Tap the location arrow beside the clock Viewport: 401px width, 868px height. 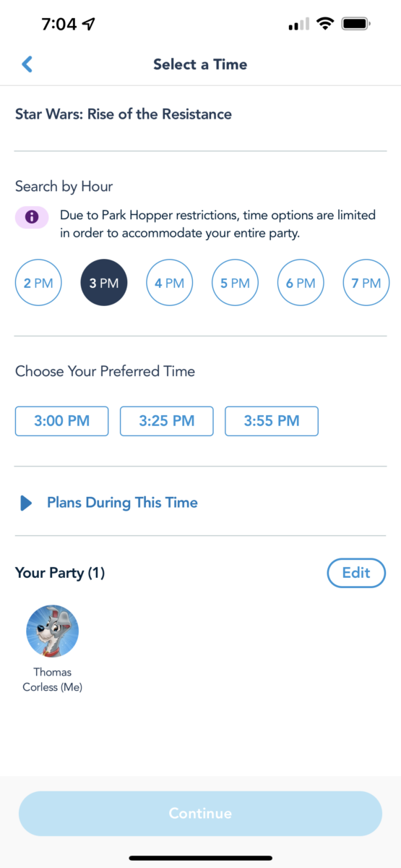point(89,24)
